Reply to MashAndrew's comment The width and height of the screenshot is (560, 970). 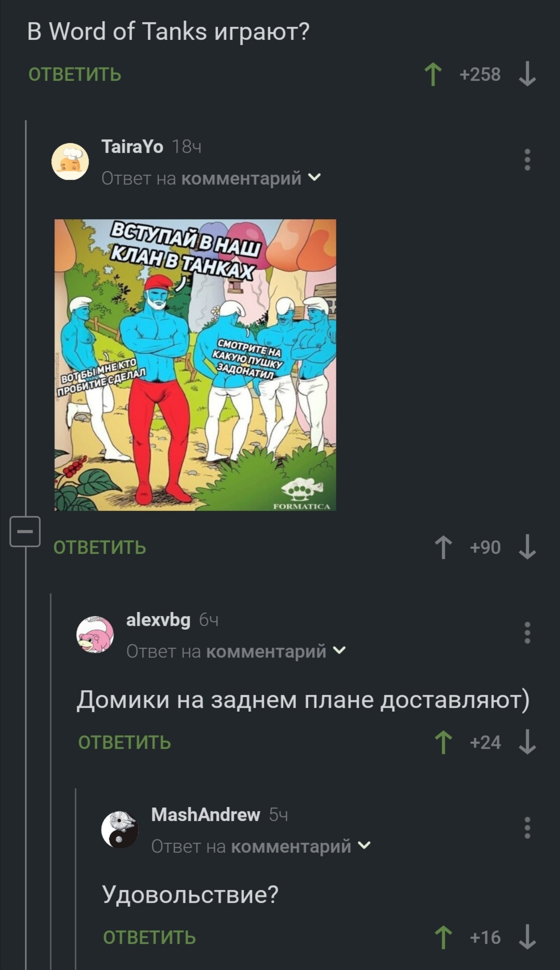click(x=149, y=938)
